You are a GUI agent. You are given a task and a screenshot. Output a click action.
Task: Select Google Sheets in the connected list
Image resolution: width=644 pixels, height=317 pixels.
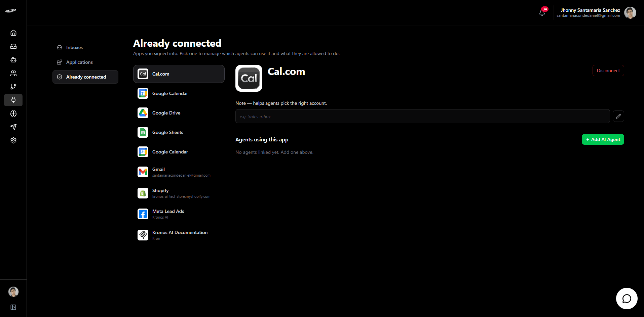click(x=179, y=132)
